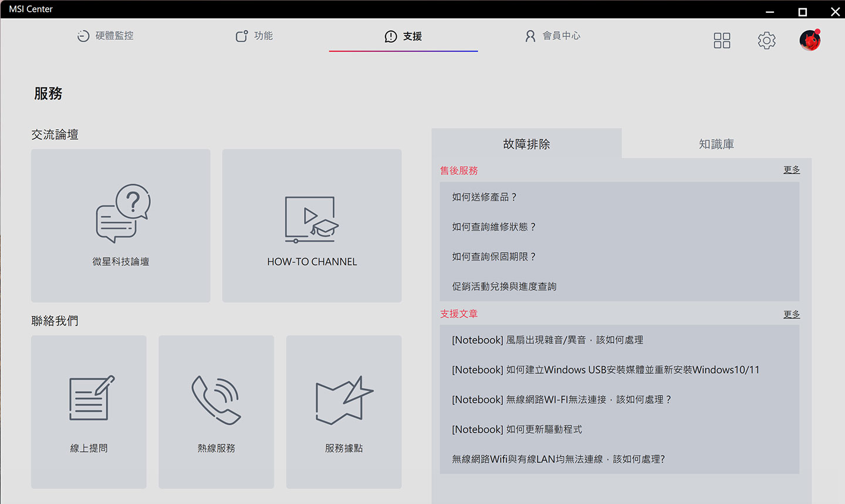Image resolution: width=845 pixels, height=504 pixels.
Task: Click the 聯絡我們 heading
Action: click(55, 321)
